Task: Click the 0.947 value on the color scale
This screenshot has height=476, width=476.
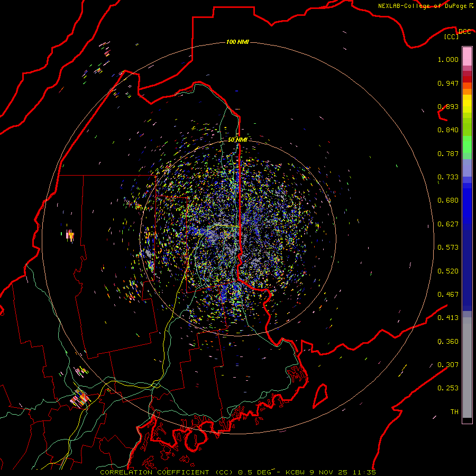Action: (448, 83)
